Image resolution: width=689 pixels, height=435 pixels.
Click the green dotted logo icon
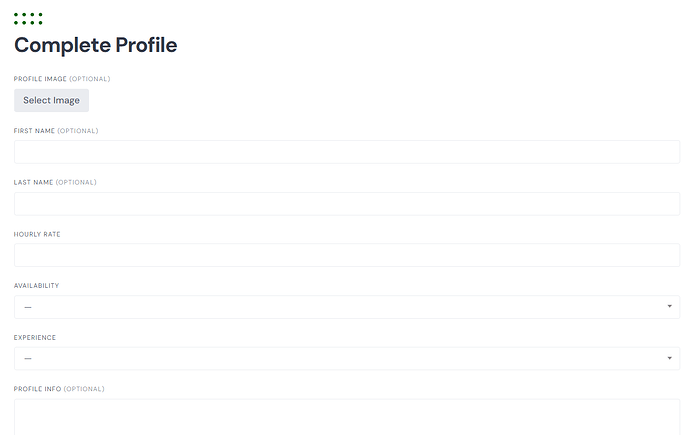tap(28, 18)
